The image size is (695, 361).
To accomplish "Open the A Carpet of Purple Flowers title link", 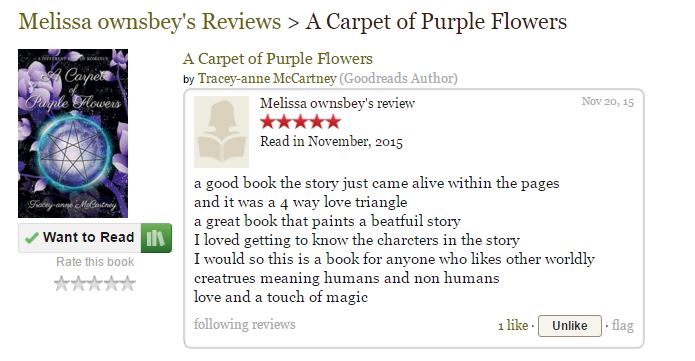I will [x=278, y=59].
